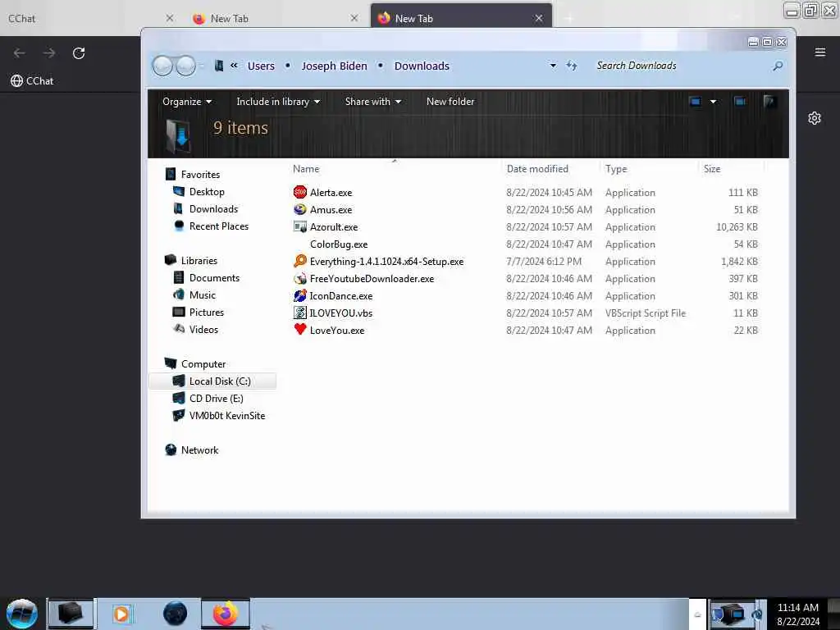840x630 pixels.
Task: Close the CChat tab
Action: 169,18
